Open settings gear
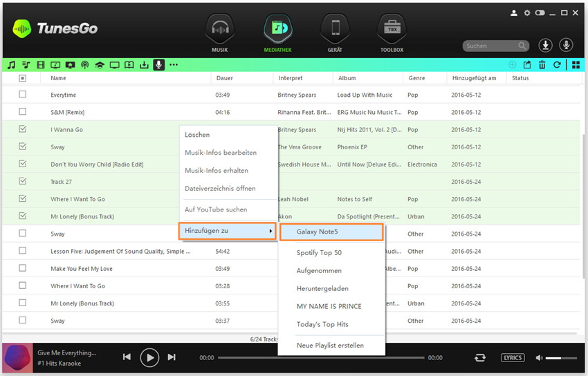This screenshot has width=588, height=376. tap(527, 13)
